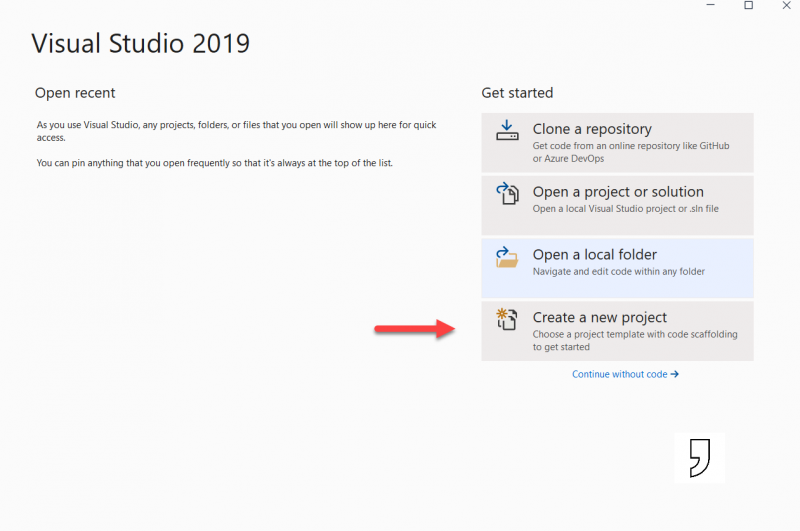Open the Clone a repository card title
800x531 pixels.
592,129
